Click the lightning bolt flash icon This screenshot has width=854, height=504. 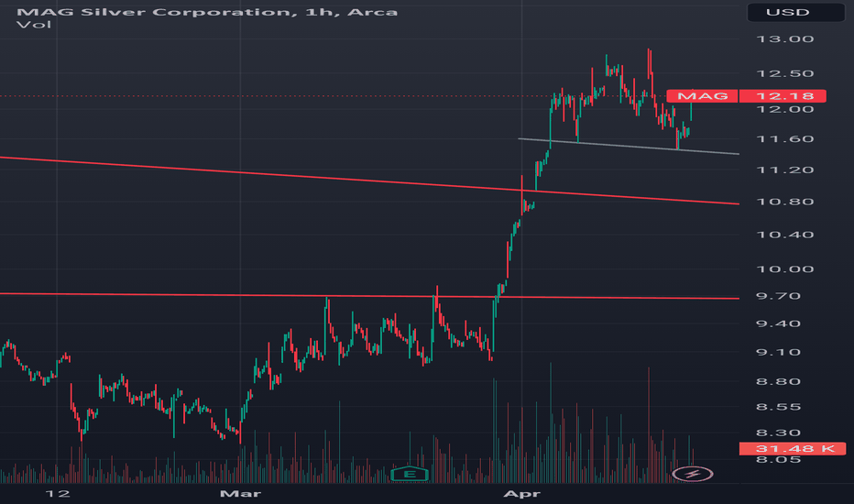pyautogui.click(x=692, y=474)
